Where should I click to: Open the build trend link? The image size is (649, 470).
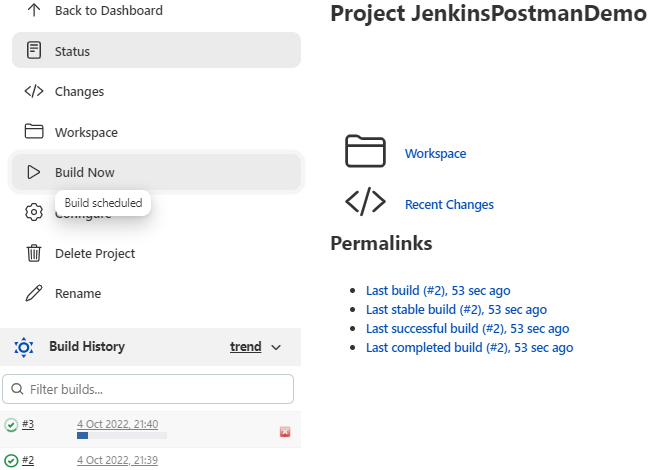245,346
